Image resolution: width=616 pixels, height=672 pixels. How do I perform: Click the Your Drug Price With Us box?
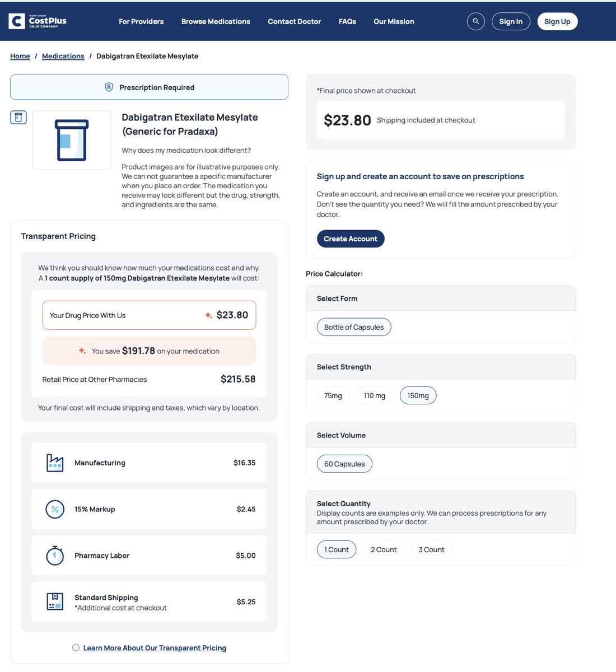pyautogui.click(x=149, y=315)
